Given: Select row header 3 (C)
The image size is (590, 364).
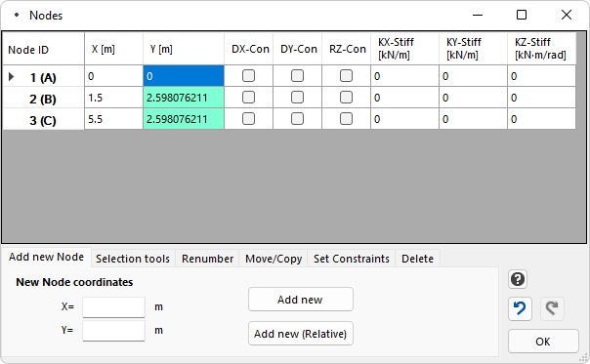Looking at the screenshot, I should [43, 120].
